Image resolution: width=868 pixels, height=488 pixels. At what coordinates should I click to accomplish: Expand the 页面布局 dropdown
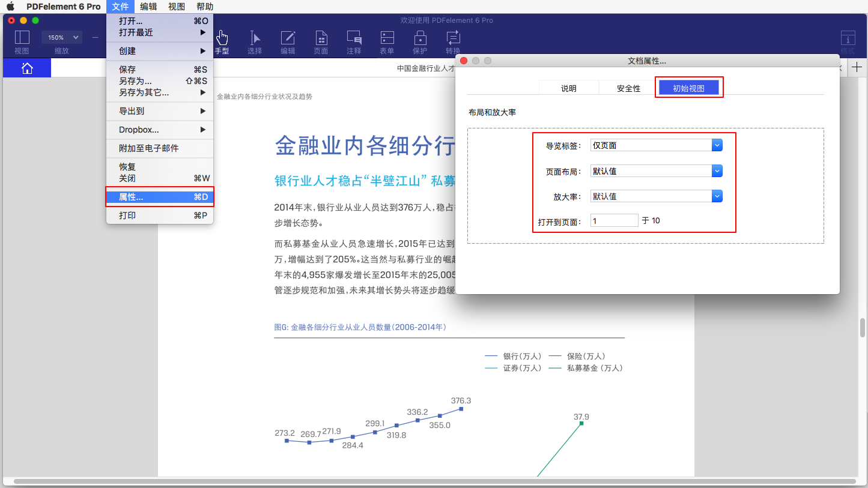coord(717,171)
